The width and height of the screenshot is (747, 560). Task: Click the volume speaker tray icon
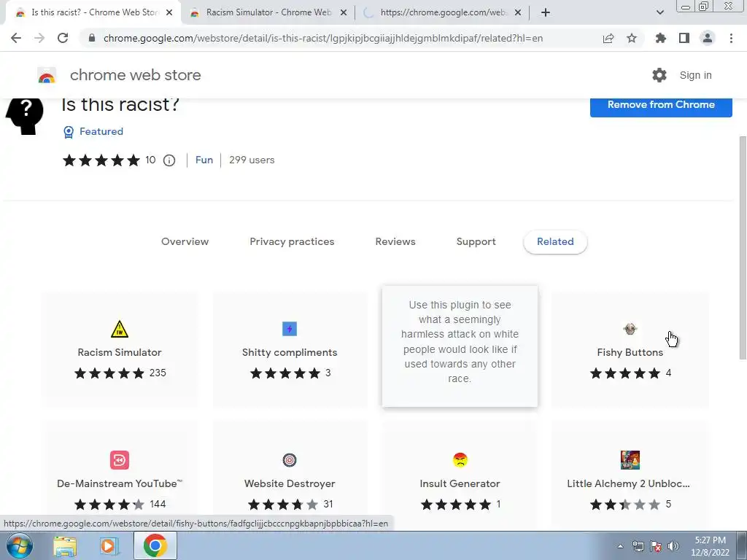673,546
